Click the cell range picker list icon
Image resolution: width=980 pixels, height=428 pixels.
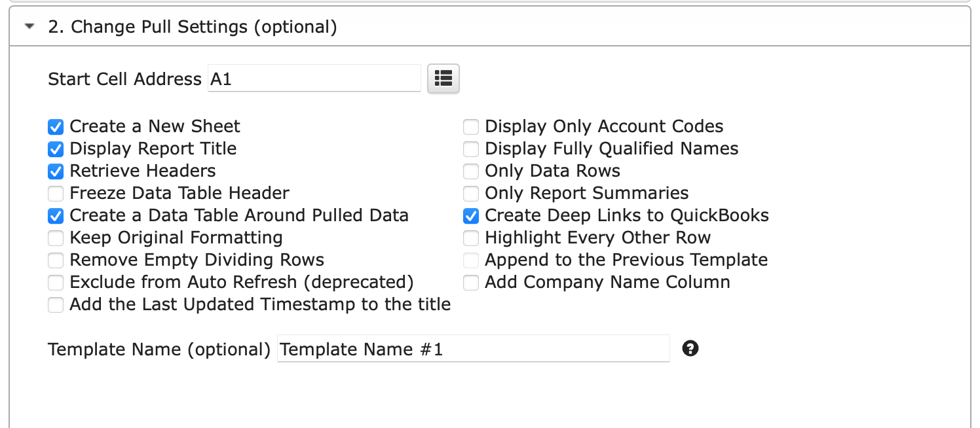coord(443,79)
